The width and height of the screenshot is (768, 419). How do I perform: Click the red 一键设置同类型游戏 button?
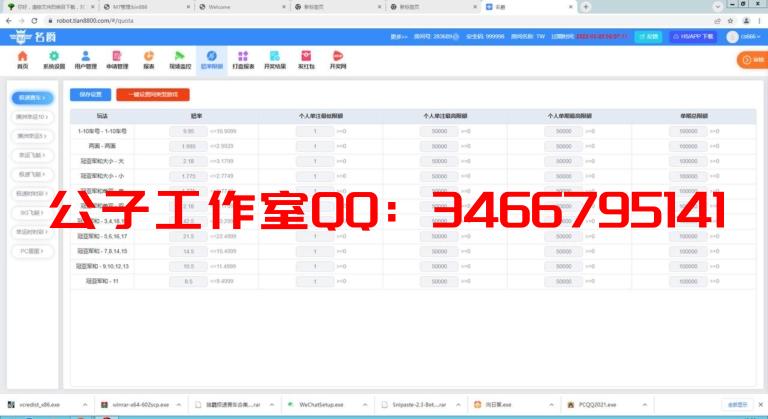153,95
